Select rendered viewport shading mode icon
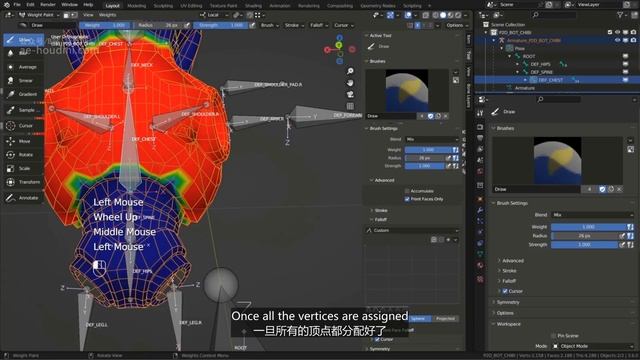 coord(458,15)
